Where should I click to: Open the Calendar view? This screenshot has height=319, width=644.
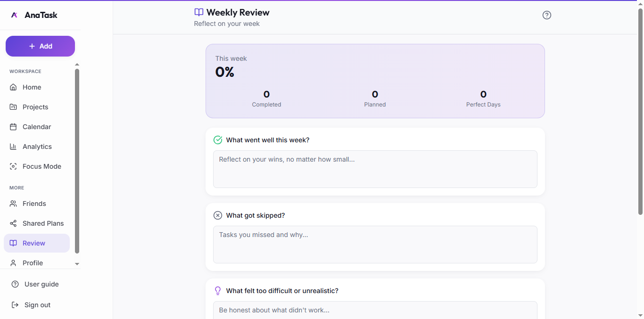coord(37,127)
